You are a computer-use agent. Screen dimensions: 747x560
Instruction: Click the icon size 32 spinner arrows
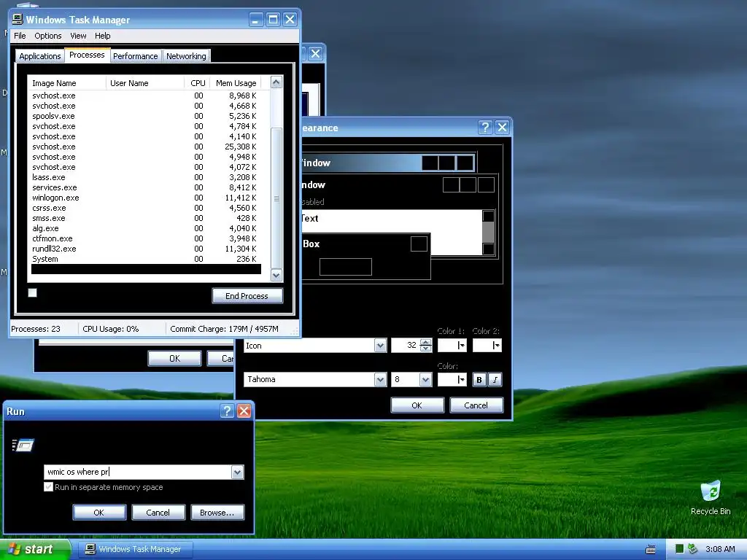click(x=426, y=345)
